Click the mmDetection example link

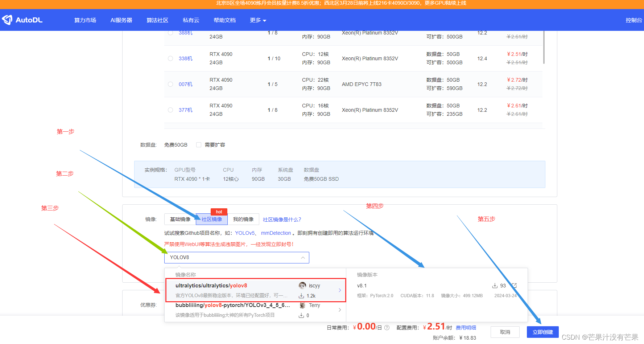[276, 233]
